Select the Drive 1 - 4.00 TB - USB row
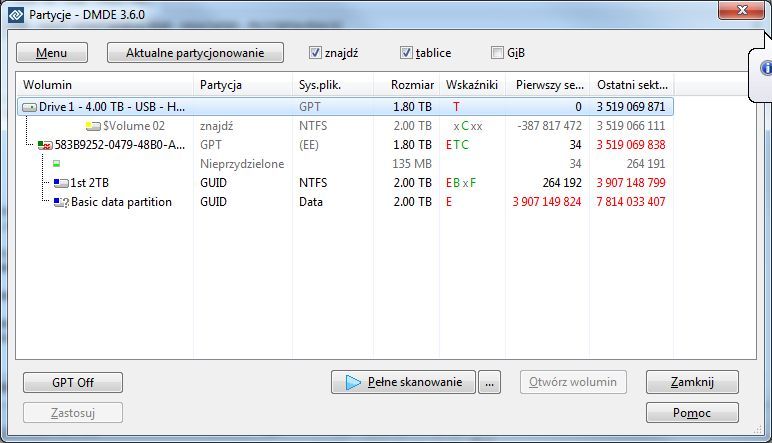Screen dimensions: 772x443 345,107
